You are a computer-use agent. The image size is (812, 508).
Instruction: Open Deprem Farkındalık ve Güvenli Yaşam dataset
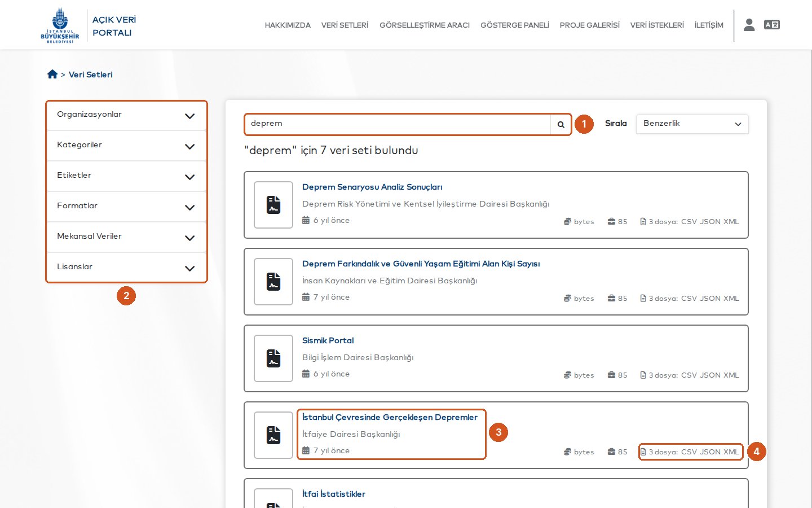(421, 264)
